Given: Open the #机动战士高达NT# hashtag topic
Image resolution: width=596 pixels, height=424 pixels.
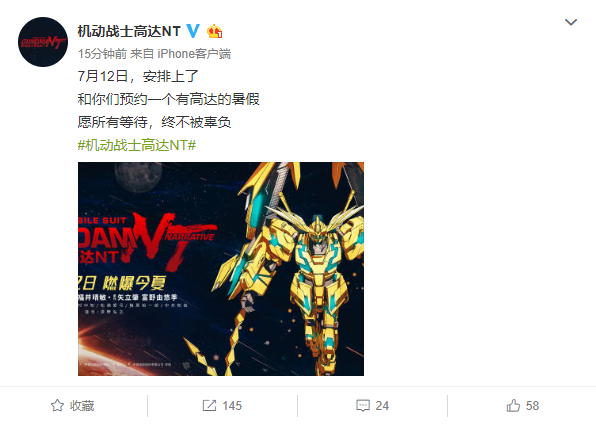Looking at the screenshot, I should (137, 145).
